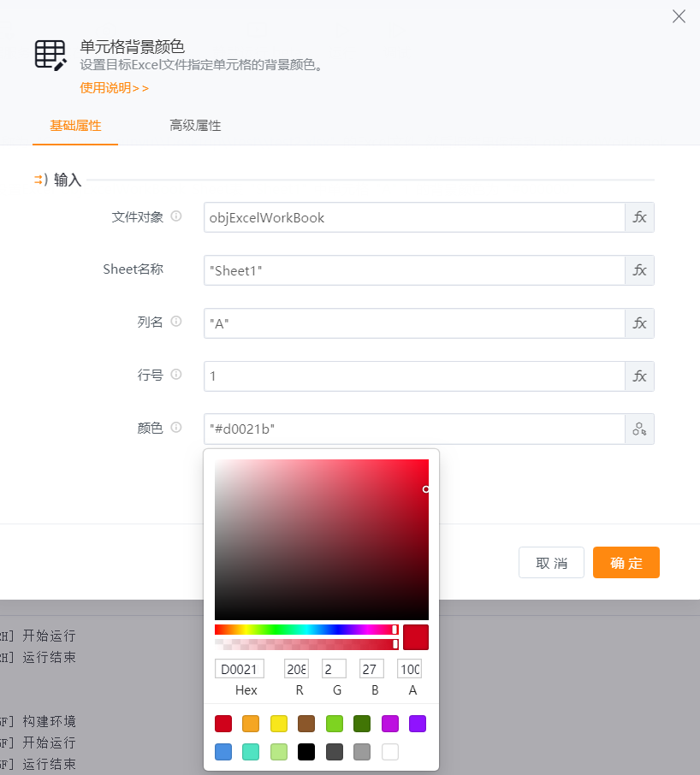Click the fx icon for 列名 field
The width and height of the screenshot is (700, 775).
(639, 323)
